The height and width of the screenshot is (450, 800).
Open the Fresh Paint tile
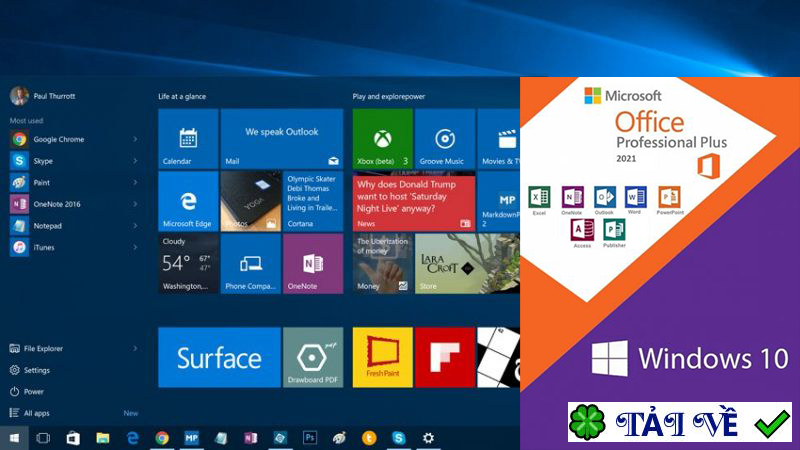click(x=382, y=357)
